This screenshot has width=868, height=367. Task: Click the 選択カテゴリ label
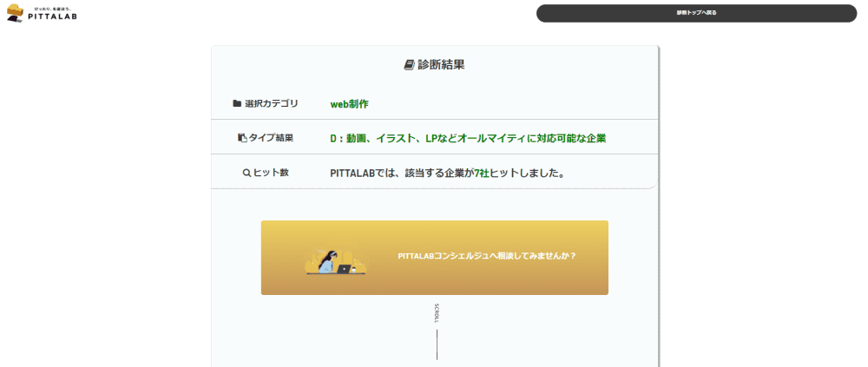click(x=271, y=103)
